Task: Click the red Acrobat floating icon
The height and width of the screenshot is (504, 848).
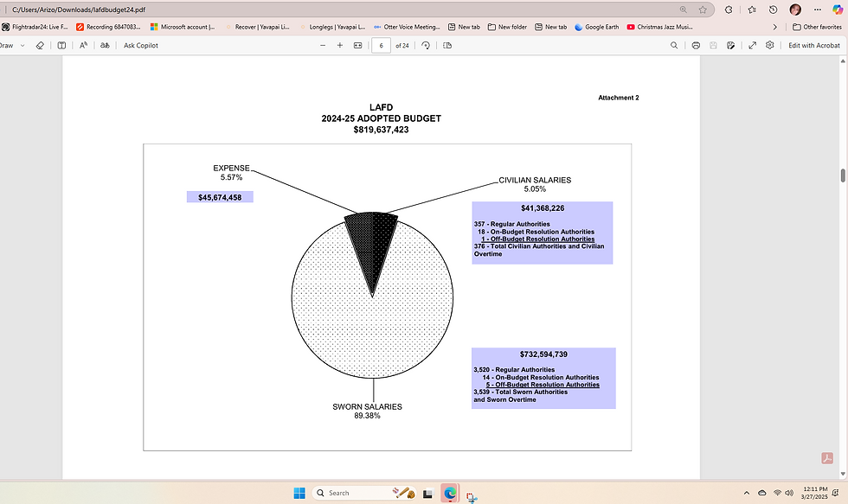Action: click(x=827, y=458)
